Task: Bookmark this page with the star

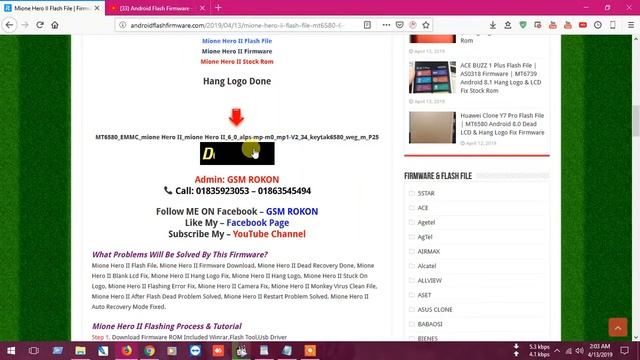Action: [x=426, y=25]
